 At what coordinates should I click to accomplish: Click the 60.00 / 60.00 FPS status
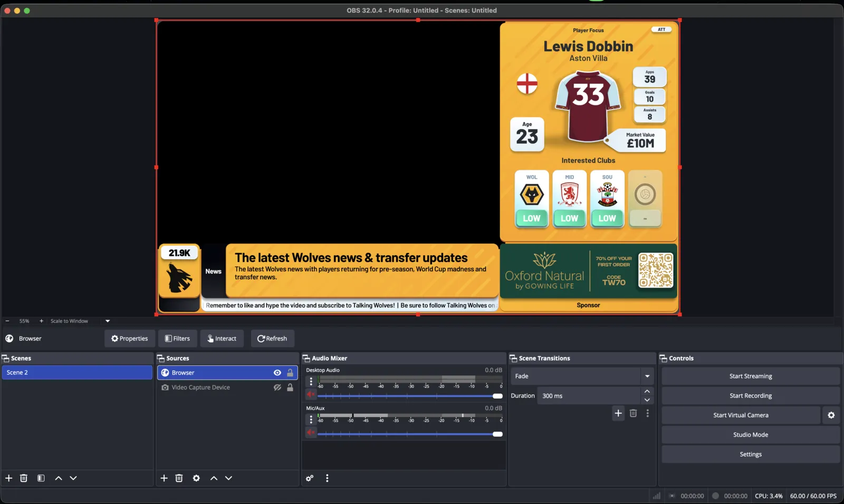point(813,496)
